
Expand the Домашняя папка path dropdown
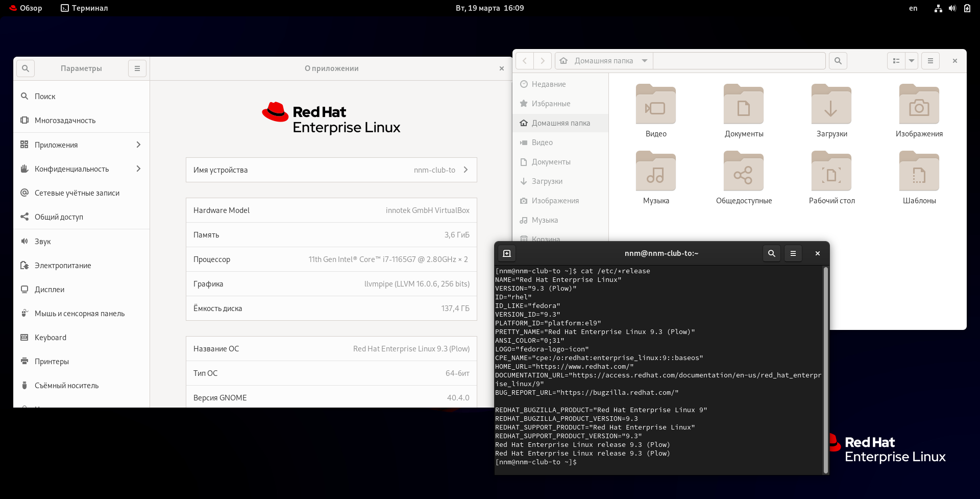(x=645, y=61)
